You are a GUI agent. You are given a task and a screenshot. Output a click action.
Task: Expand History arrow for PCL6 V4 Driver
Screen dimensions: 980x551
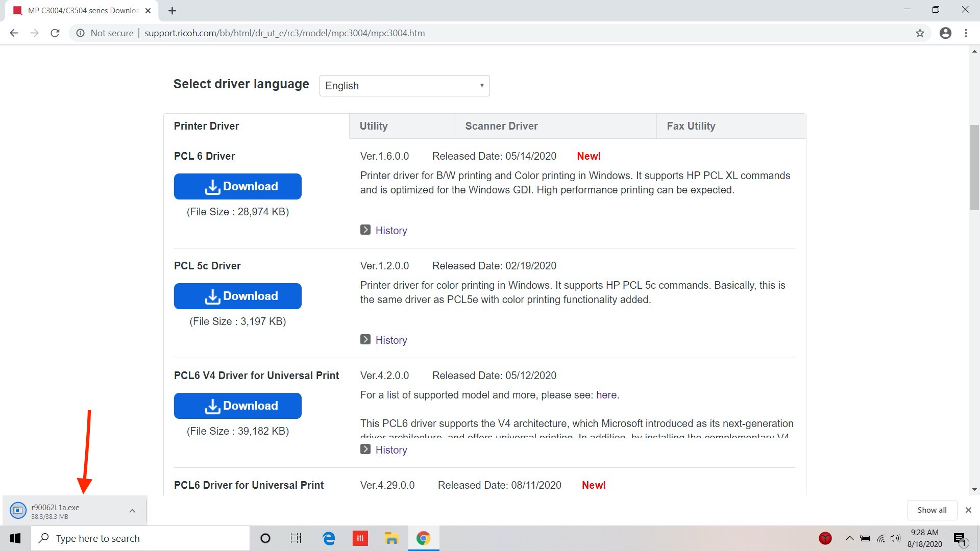[x=365, y=449]
